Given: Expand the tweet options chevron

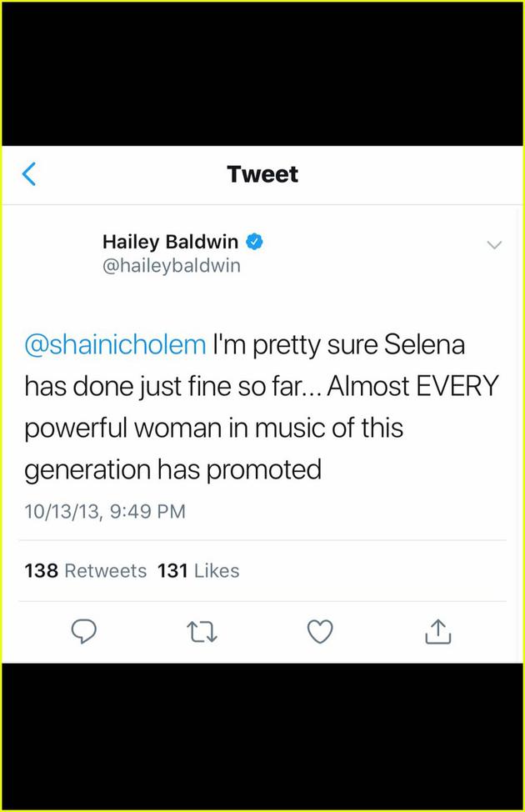Looking at the screenshot, I should click(494, 245).
